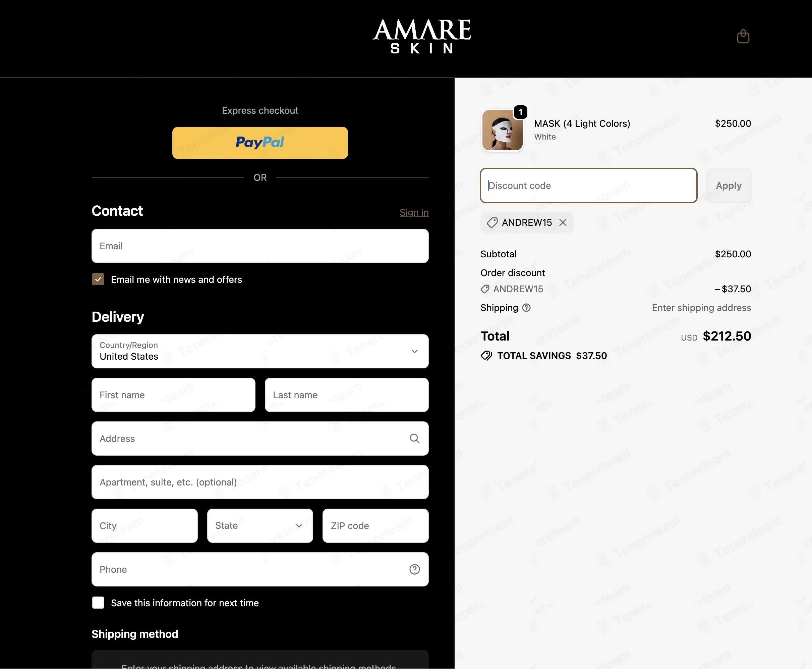
Task: Focus the Discount code field
Action: pyautogui.click(x=588, y=185)
